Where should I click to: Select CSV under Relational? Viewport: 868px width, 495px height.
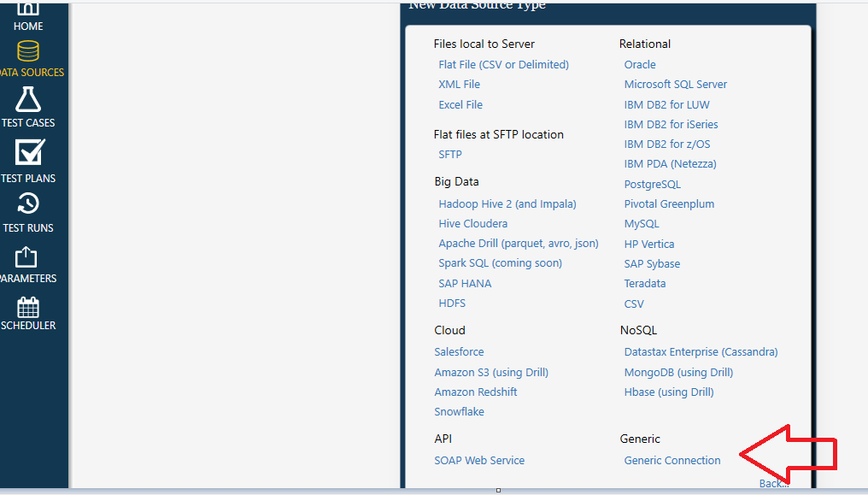(x=634, y=304)
